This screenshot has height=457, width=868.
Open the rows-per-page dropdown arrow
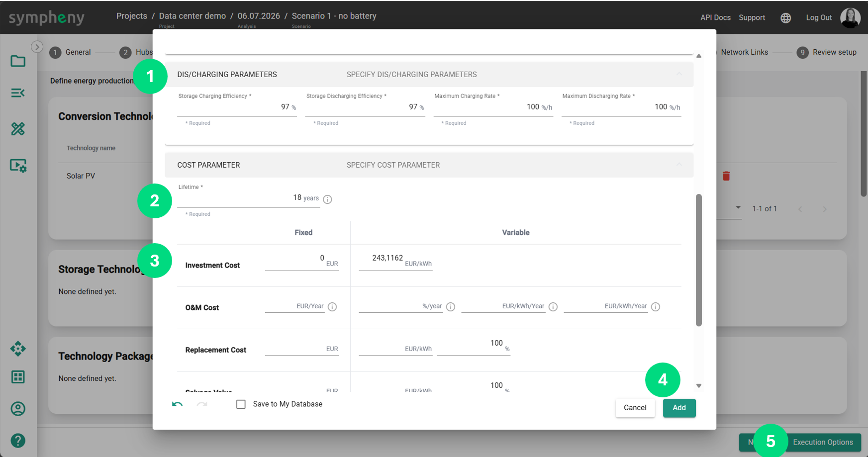point(738,208)
